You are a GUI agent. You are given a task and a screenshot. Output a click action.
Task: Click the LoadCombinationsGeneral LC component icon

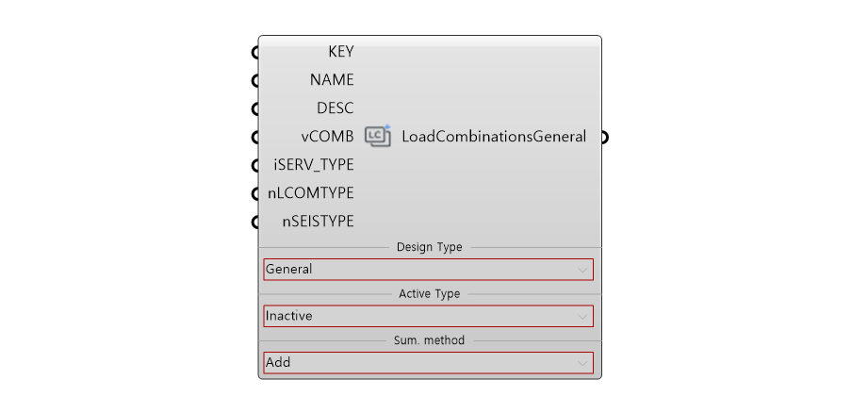pyautogui.click(x=378, y=136)
